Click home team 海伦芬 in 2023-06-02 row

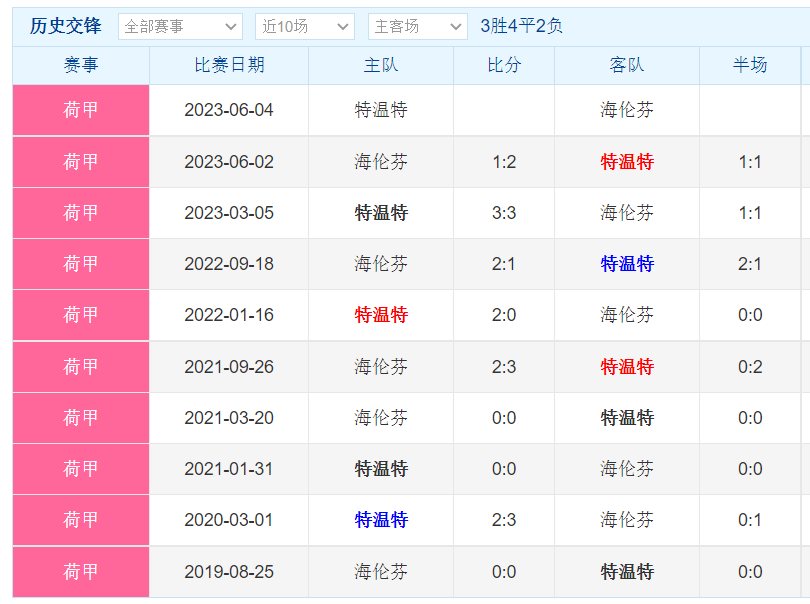pyautogui.click(x=381, y=162)
